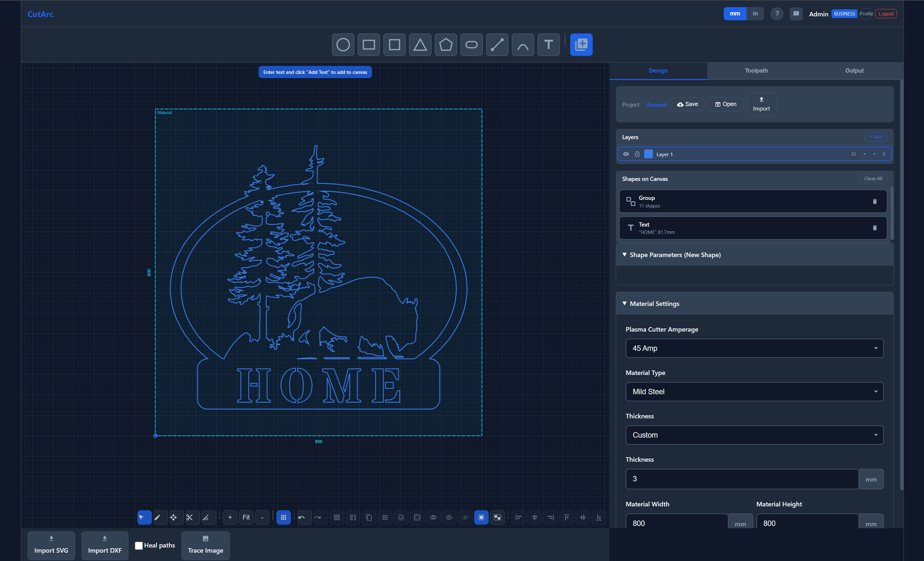Select the line drawing tool
This screenshot has height=561, width=924.
(497, 44)
